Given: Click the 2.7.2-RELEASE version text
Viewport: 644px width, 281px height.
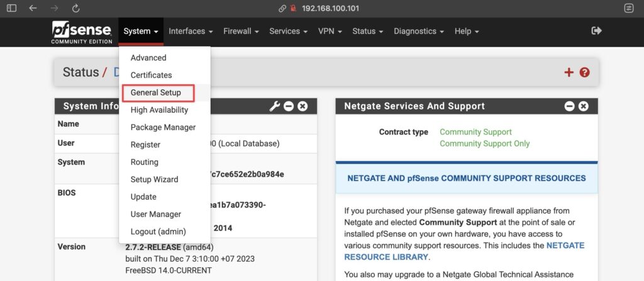Looking at the screenshot, I should (x=153, y=247).
